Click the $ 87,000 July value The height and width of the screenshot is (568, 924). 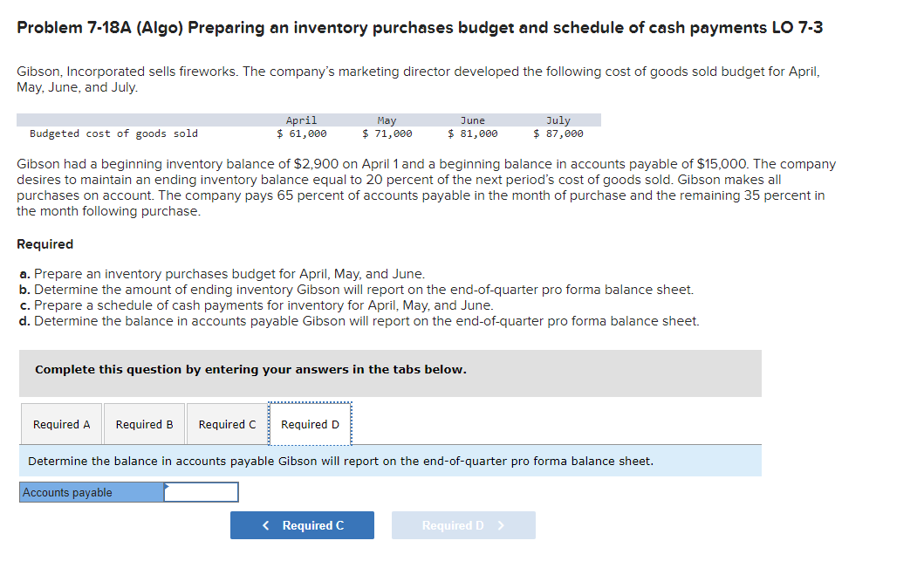click(x=560, y=133)
